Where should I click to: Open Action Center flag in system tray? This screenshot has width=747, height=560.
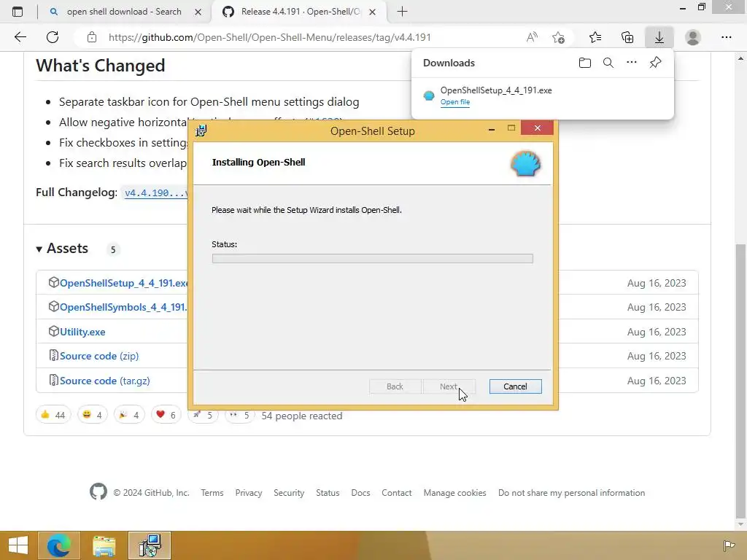(729, 545)
